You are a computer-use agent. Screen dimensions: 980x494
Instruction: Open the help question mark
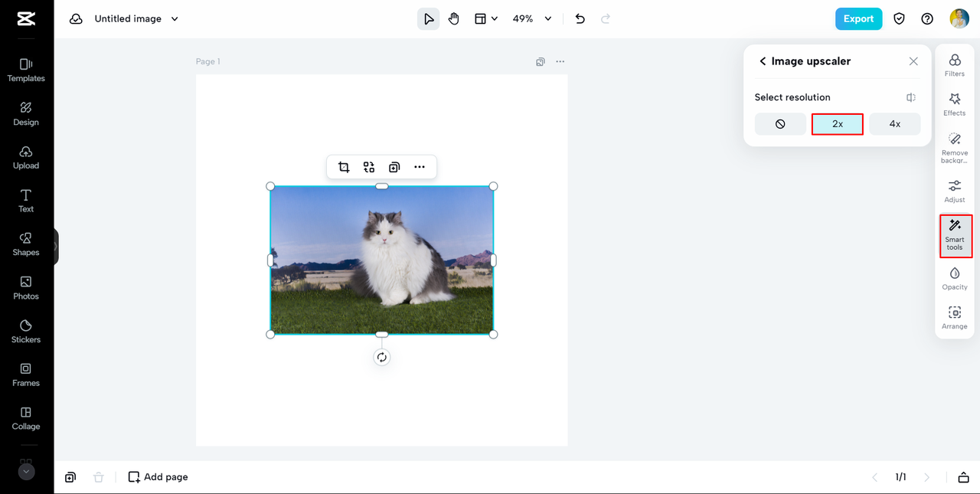tap(927, 19)
